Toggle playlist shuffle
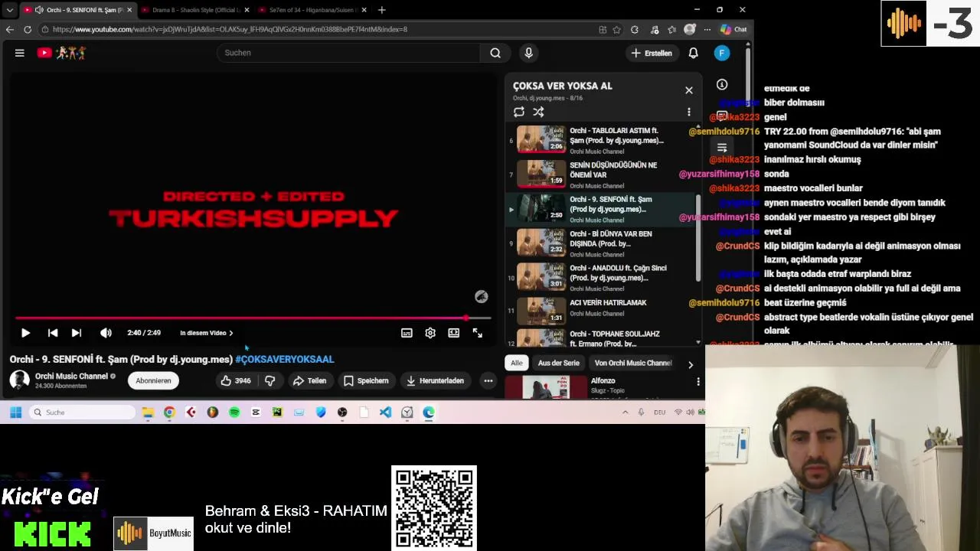Viewport: 980px width, 551px height. pos(538,112)
